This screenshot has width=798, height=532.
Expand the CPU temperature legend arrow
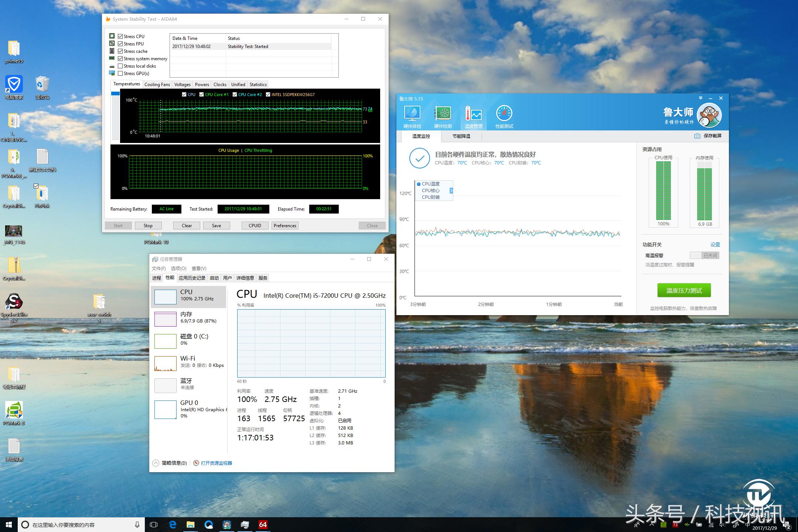point(451,191)
